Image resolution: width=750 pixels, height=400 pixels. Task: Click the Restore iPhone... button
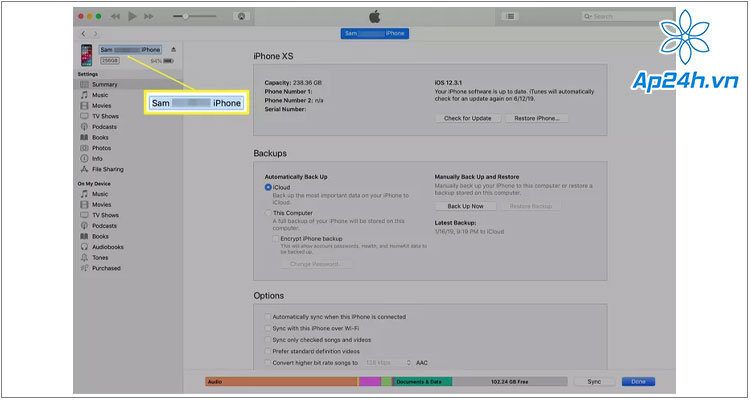pyautogui.click(x=536, y=118)
